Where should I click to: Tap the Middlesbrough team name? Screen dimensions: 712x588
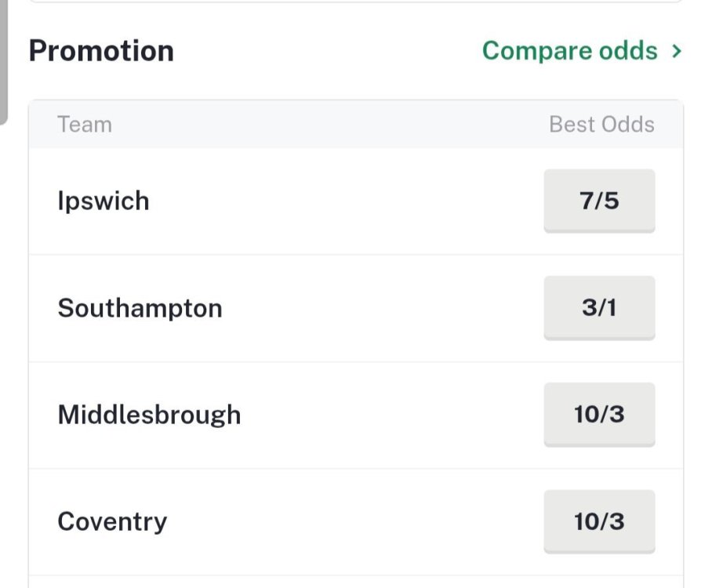(x=149, y=414)
